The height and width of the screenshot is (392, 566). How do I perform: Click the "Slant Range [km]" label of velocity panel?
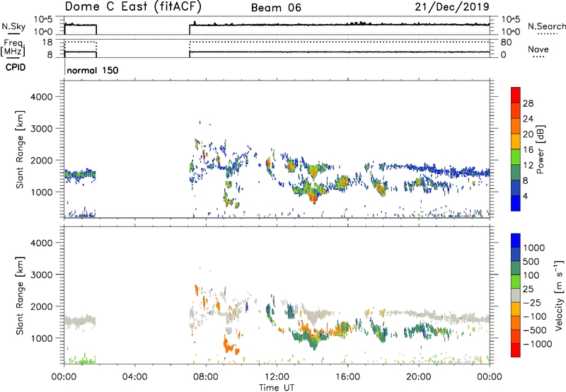point(20,295)
